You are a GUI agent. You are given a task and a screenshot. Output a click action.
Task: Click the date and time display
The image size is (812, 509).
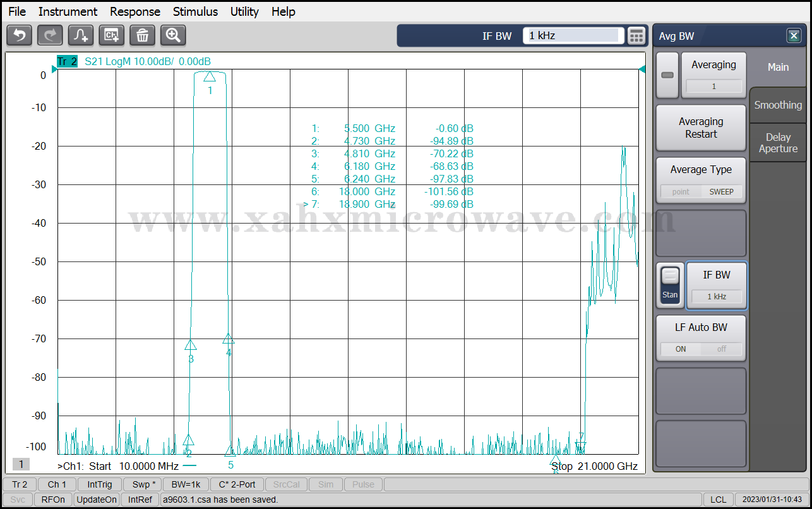point(772,500)
